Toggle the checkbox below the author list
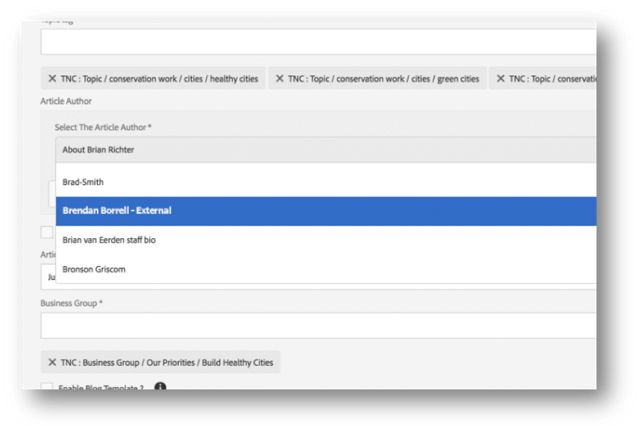 (x=47, y=232)
